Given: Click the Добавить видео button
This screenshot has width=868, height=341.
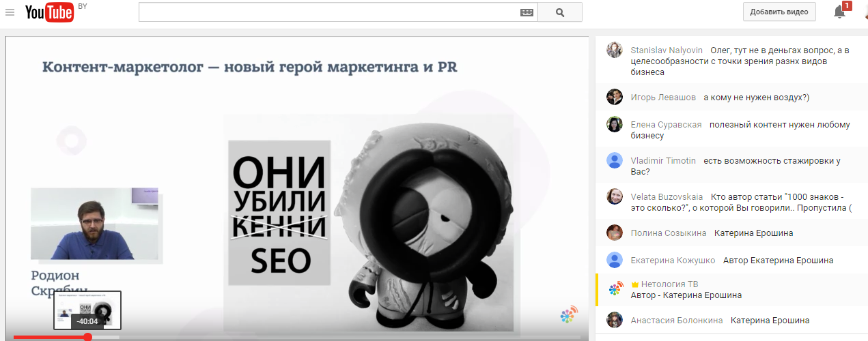Looking at the screenshot, I should [x=779, y=12].
